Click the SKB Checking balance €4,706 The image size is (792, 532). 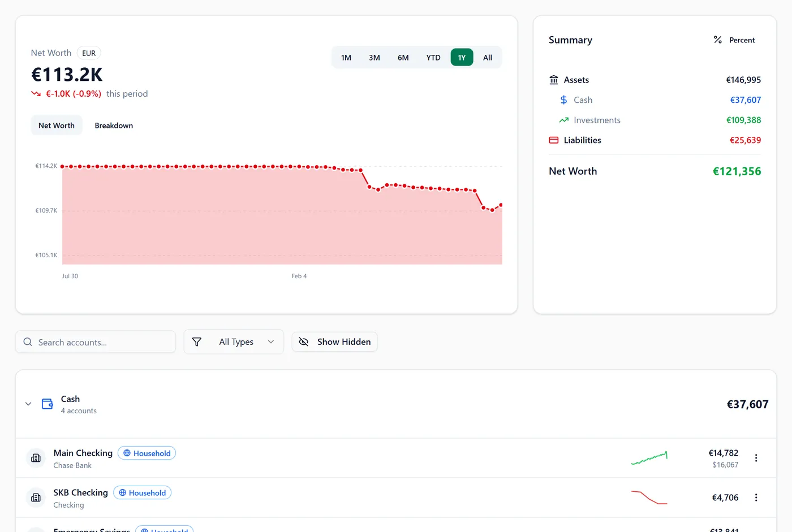coord(725,498)
